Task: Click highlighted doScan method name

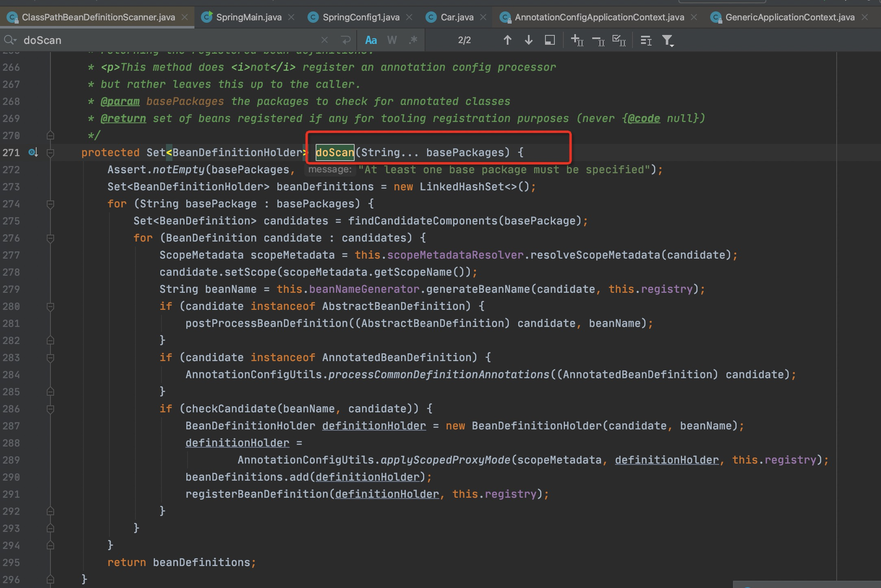Action: coord(335,152)
